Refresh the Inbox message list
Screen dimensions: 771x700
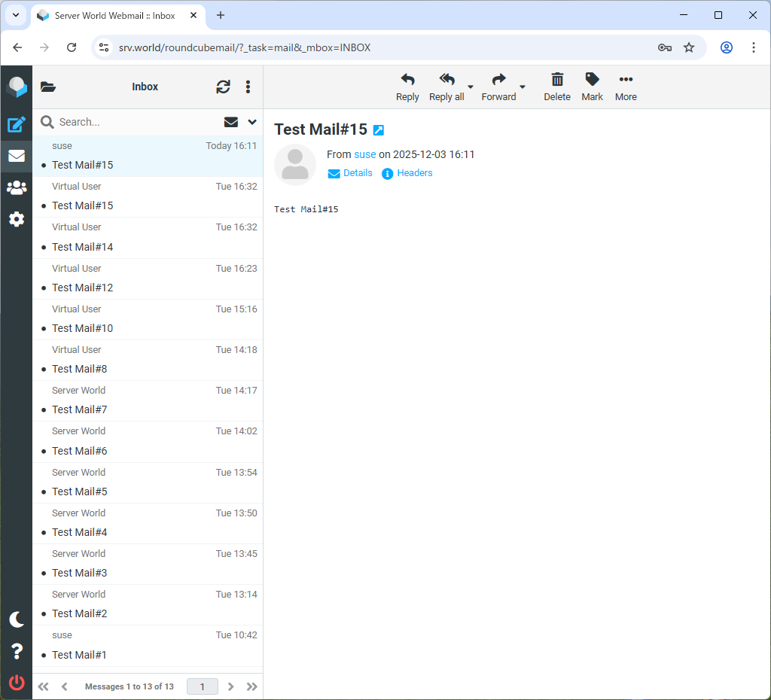click(223, 87)
